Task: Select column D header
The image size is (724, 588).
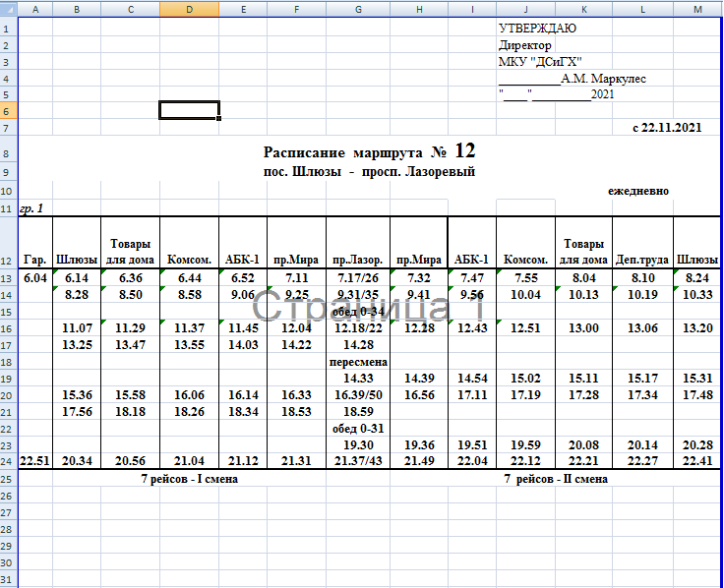Action: pos(189,9)
